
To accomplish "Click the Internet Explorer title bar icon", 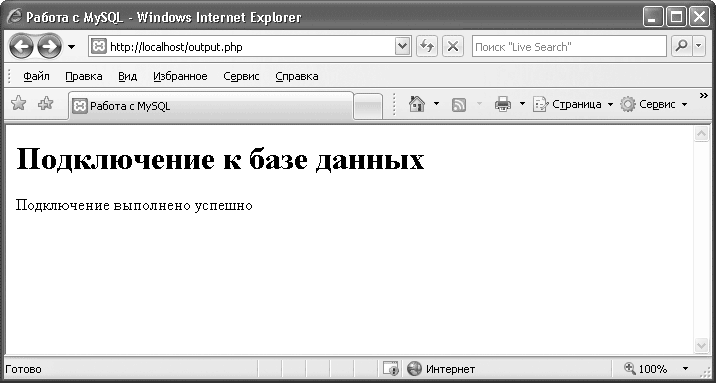I will pyautogui.click(x=16, y=17).
